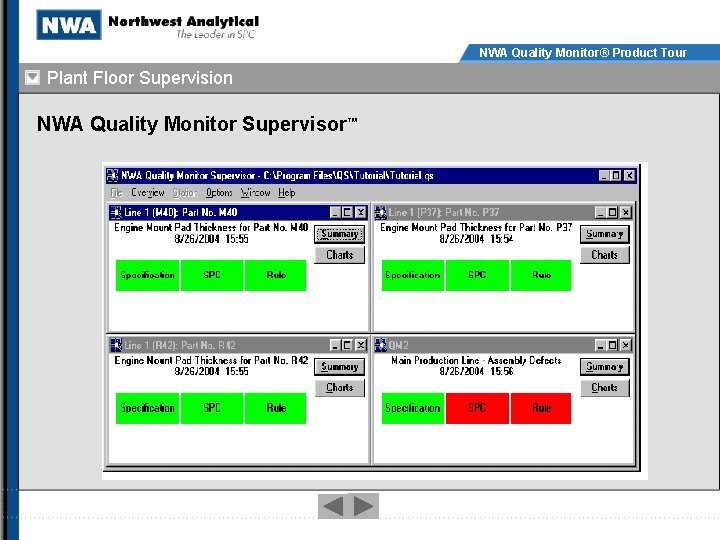The height and width of the screenshot is (540, 720).
Task: Close the QM2 window
Action: point(626,345)
